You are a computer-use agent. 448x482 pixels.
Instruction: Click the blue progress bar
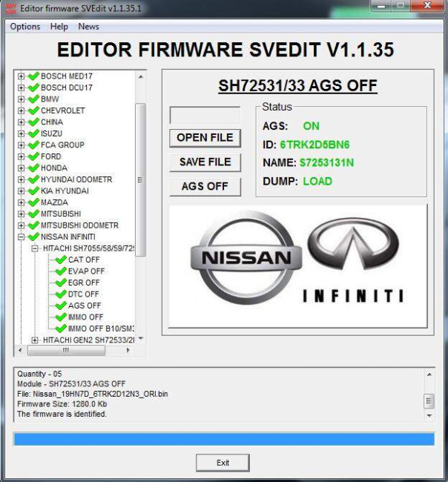(224, 439)
